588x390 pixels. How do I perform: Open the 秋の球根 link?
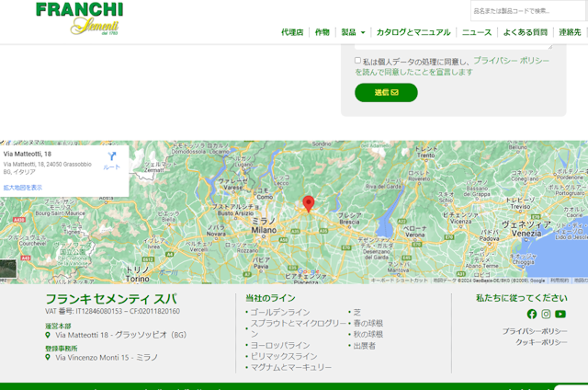click(x=367, y=334)
